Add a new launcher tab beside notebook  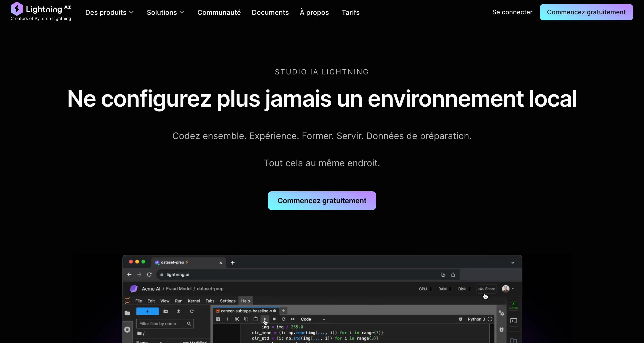pyautogui.click(x=284, y=311)
